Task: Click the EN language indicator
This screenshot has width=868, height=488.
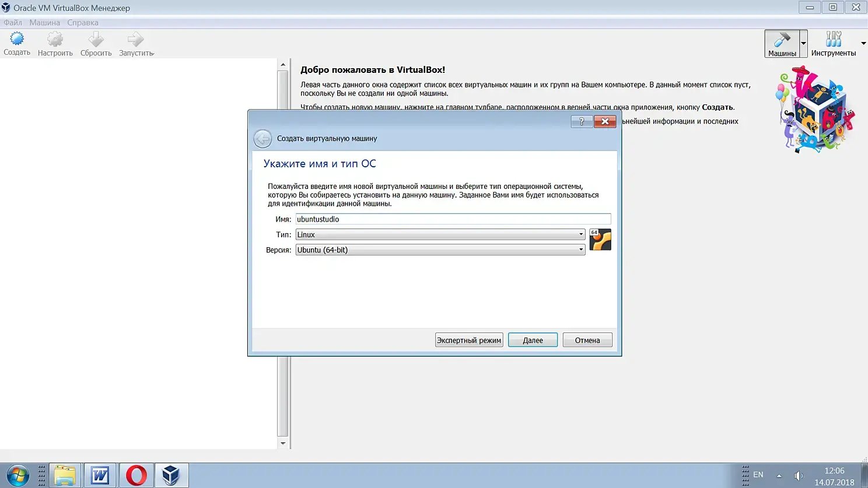Action: pyautogui.click(x=758, y=475)
